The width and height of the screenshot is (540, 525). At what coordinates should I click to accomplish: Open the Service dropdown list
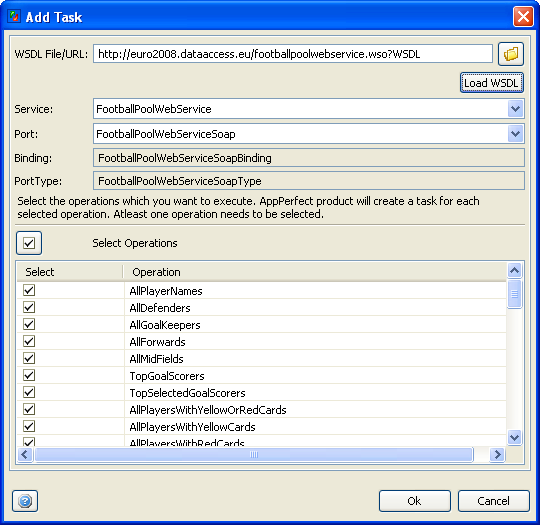click(x=515, y=109)
